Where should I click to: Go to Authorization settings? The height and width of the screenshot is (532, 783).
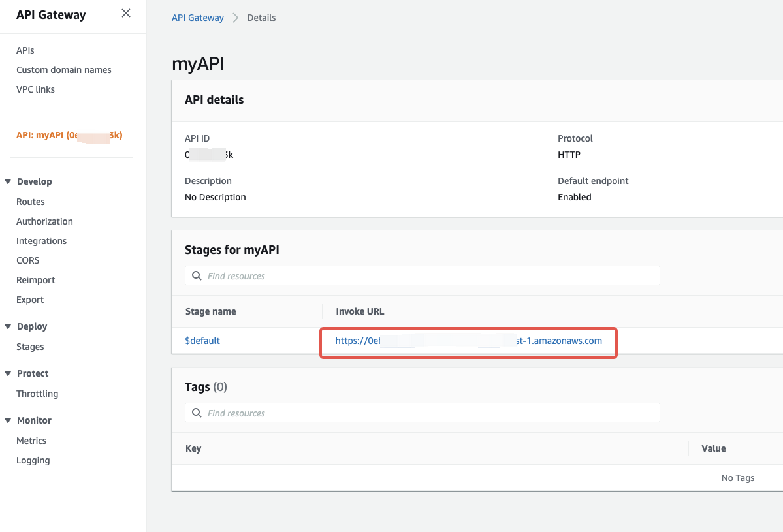[x=44, y=221]
